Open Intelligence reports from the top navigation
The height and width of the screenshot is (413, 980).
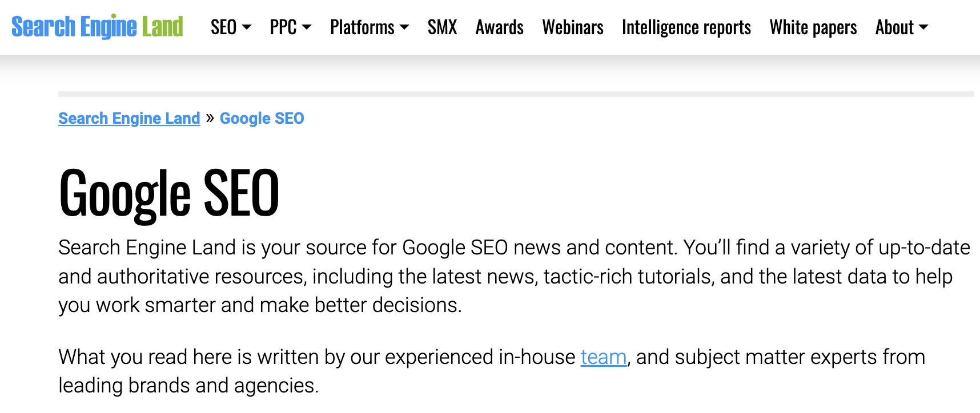coord(686,27)
